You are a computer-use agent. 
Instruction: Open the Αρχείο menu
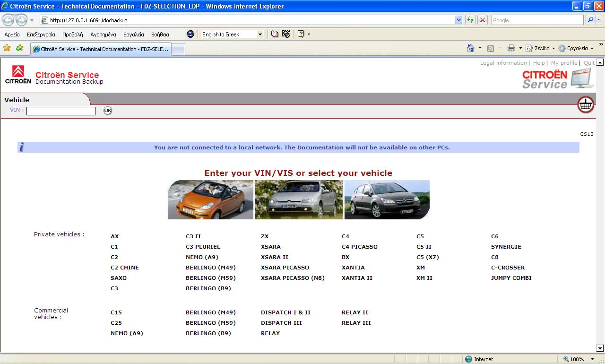click(x=12, y=35)
